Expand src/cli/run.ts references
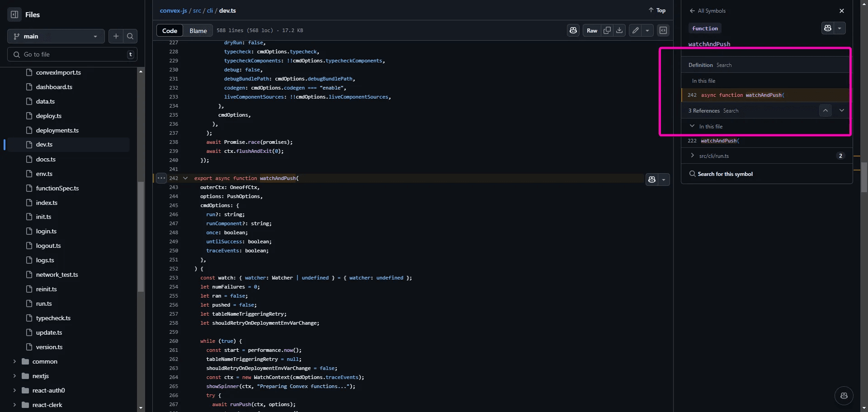 click(x=692, y=156)
